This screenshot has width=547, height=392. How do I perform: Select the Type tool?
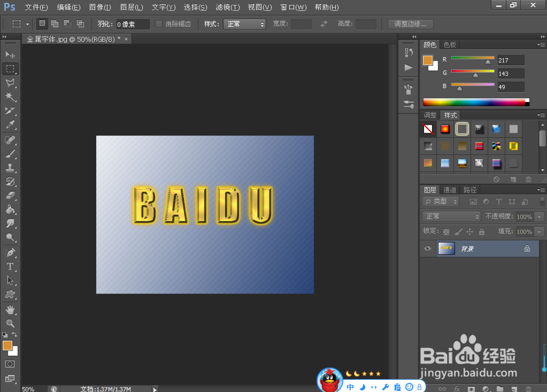click(x=10, y=267)
